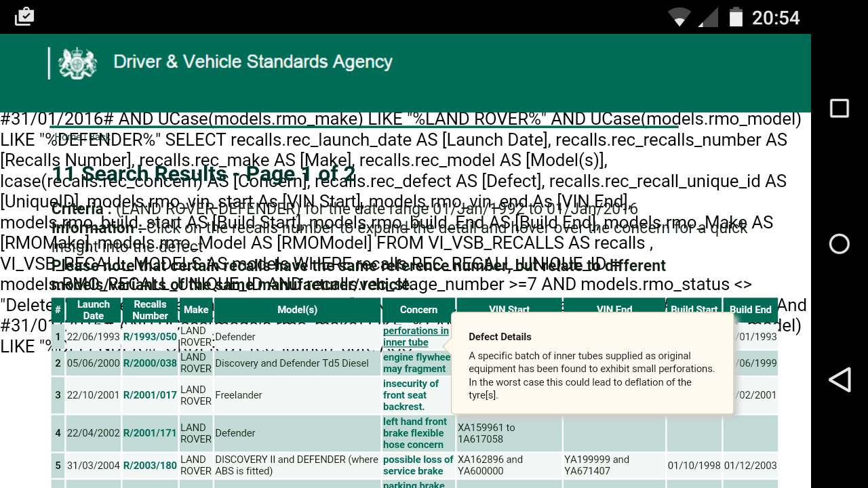Screen dimensions: 868x488
Task: Click the Defect Details tooltip heading
Action: pyautogui.click(x=500, y=337)
